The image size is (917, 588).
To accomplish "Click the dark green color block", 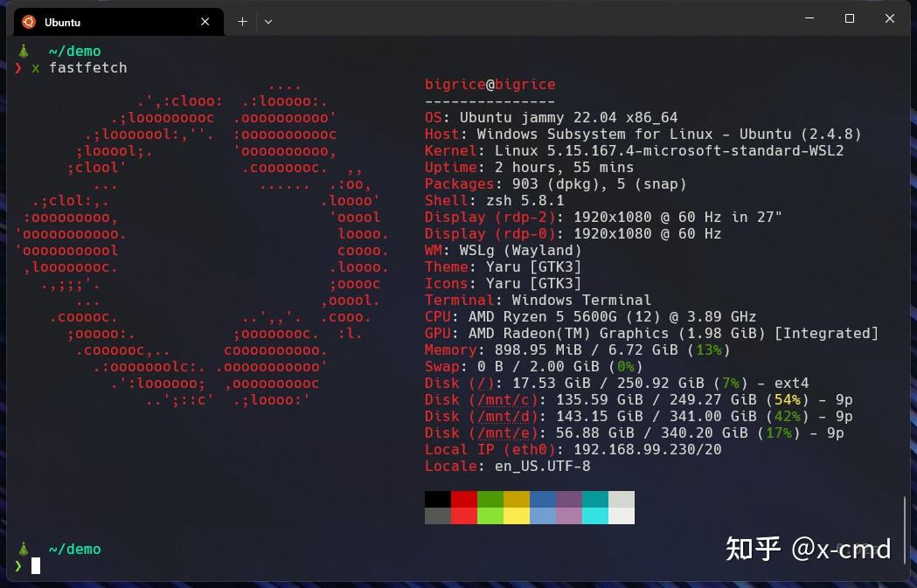I will pyautogui.click(x=490, y=499).
